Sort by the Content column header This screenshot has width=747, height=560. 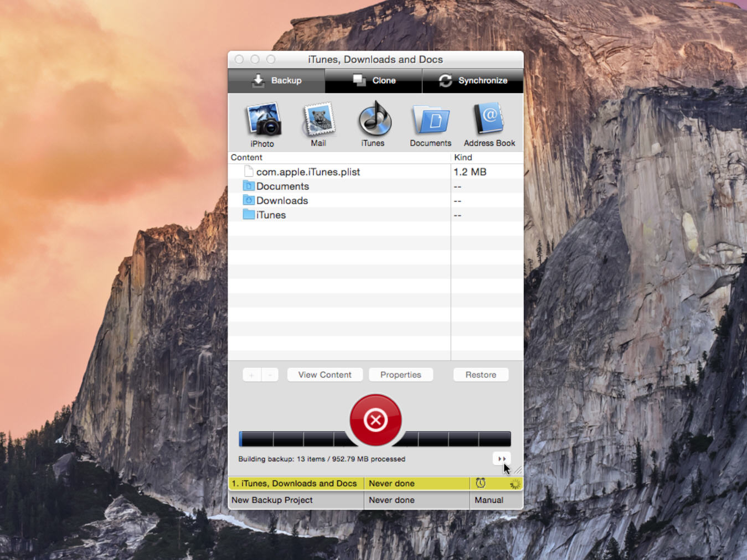(339, 158)
